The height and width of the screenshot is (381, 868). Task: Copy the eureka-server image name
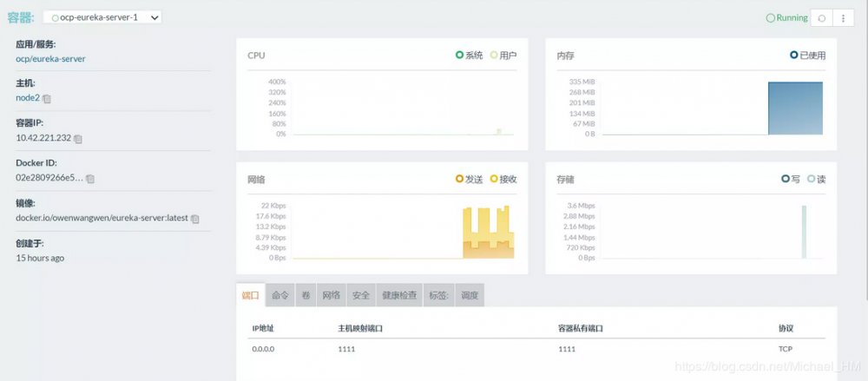click(194, 219)
